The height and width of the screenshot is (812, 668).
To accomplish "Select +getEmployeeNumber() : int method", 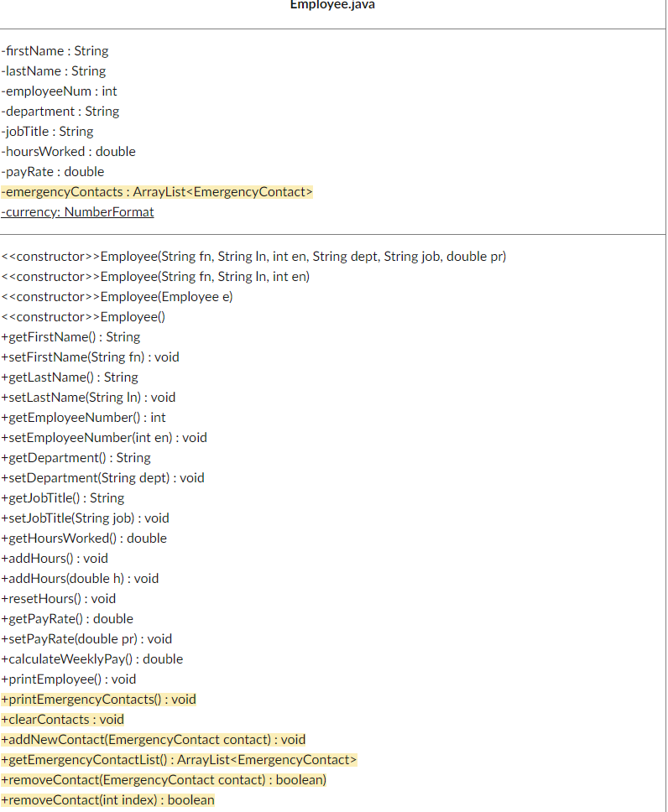I will [x=83, y=418].
